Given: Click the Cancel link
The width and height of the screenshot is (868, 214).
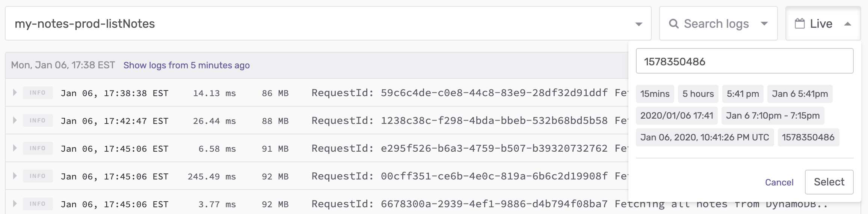Looking at the screenshot, I should coord(779,182).
